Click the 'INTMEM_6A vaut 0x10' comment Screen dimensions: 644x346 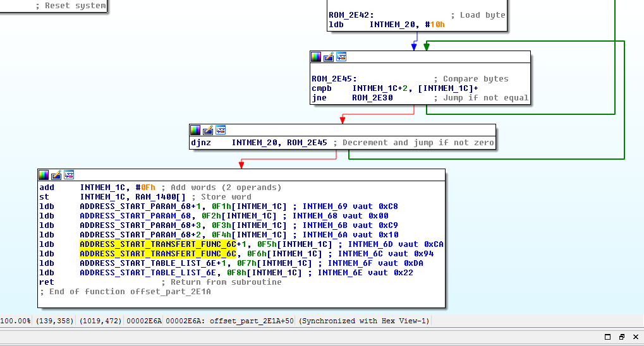350,235
